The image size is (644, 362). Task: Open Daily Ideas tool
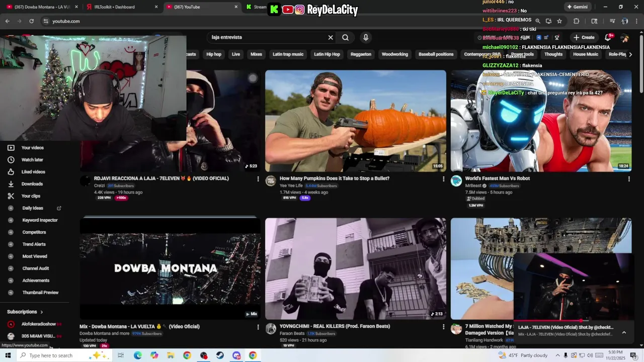coord(33,208)
